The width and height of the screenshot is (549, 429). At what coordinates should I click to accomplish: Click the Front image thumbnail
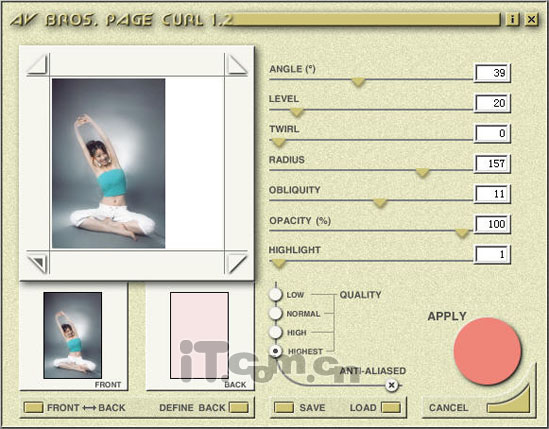pyautogui.click(x=73, y=335)
